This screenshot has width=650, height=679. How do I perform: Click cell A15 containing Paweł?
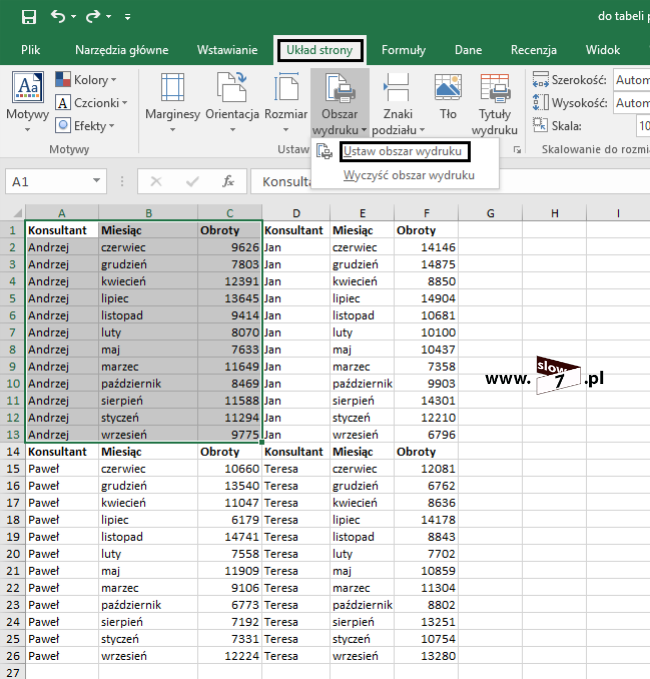(x=62, y=469)
